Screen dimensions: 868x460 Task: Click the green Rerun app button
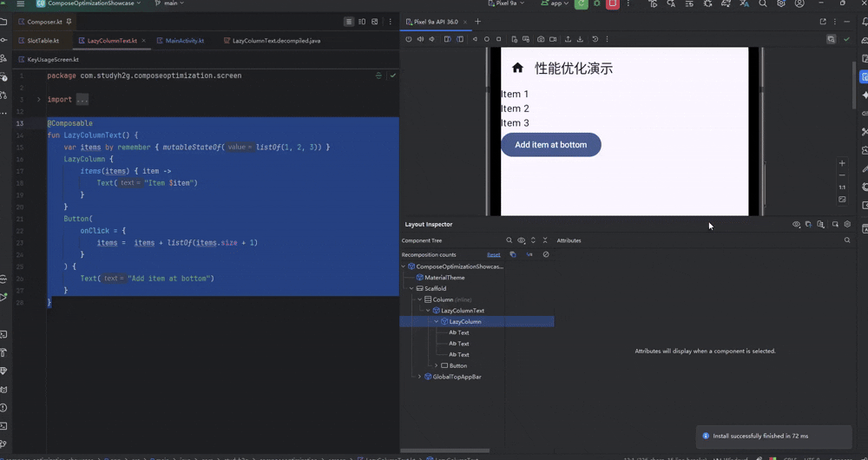582,3
